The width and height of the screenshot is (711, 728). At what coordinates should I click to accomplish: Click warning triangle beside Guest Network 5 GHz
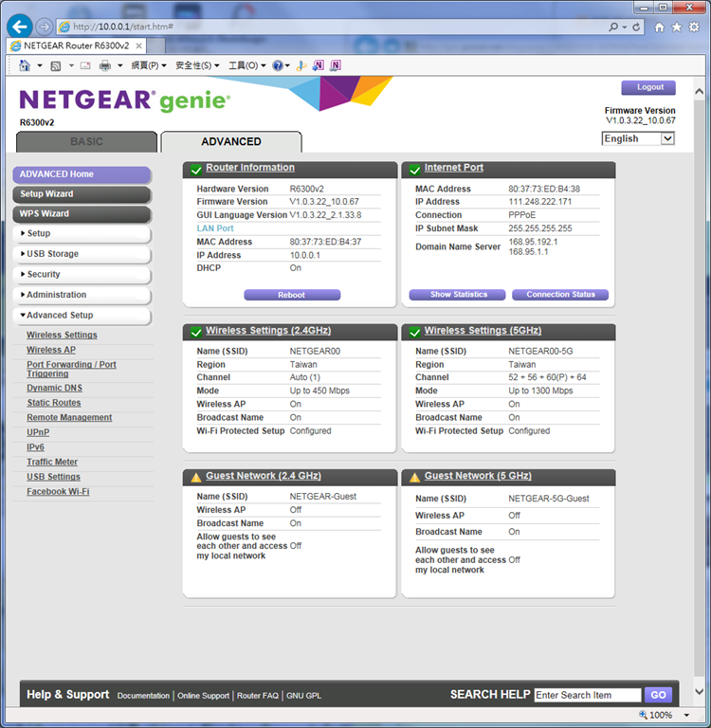pos(414,477)
